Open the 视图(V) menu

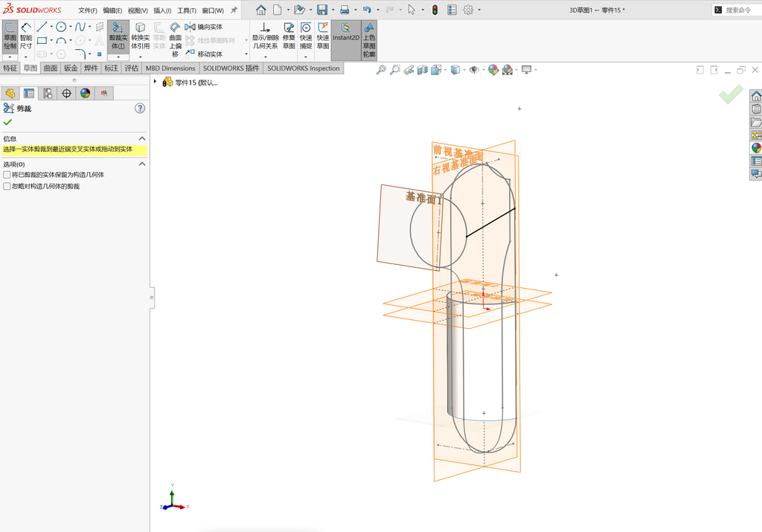138,10
